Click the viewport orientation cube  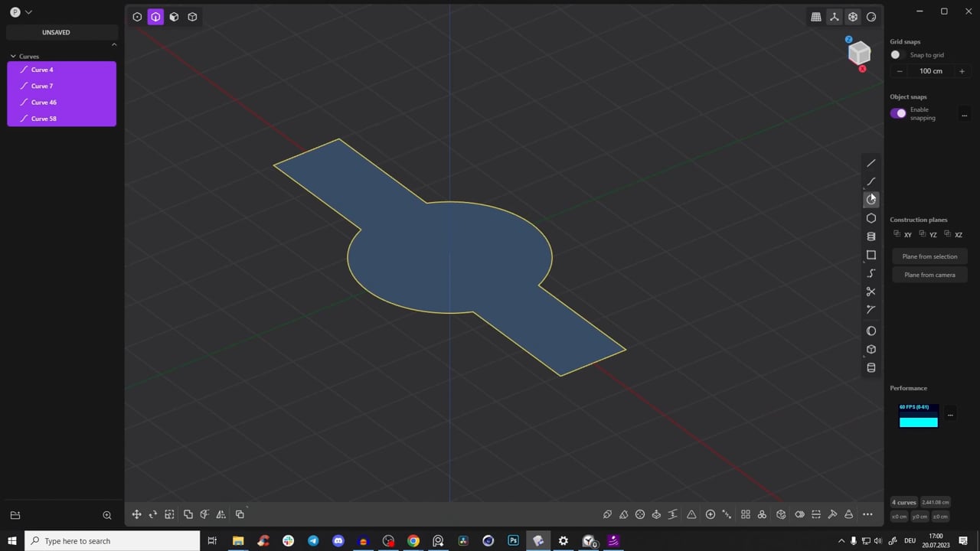coord(859,53)
